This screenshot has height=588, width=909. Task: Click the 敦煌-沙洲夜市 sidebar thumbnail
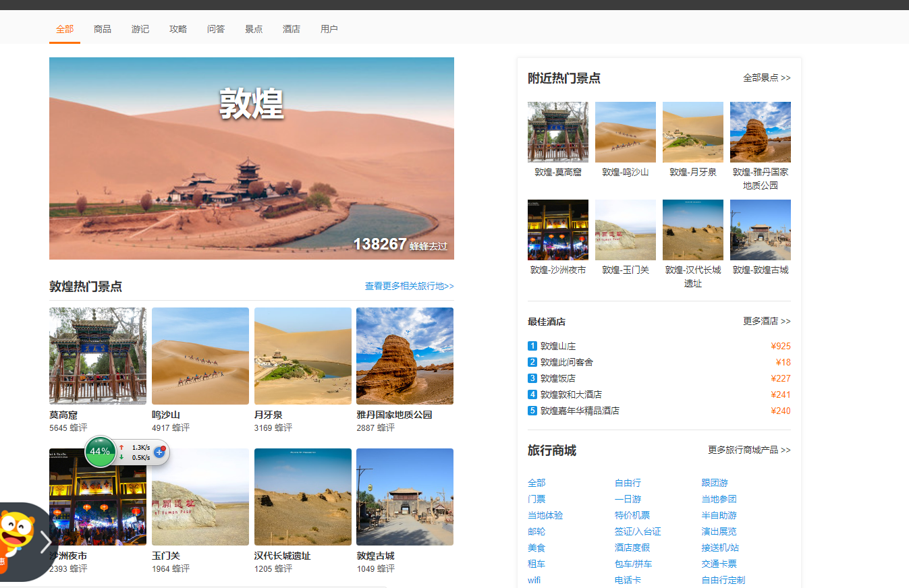point(558,230)
